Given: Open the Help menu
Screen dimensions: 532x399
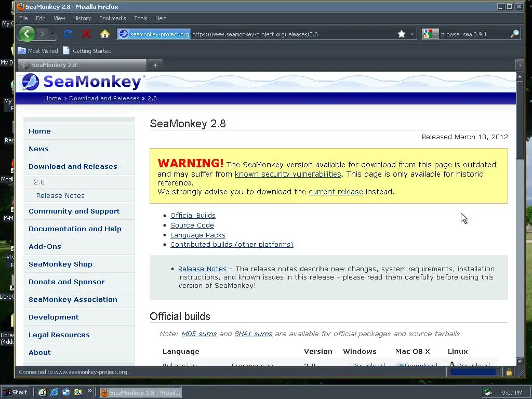Looking at the screenshot, I should 161,18.
